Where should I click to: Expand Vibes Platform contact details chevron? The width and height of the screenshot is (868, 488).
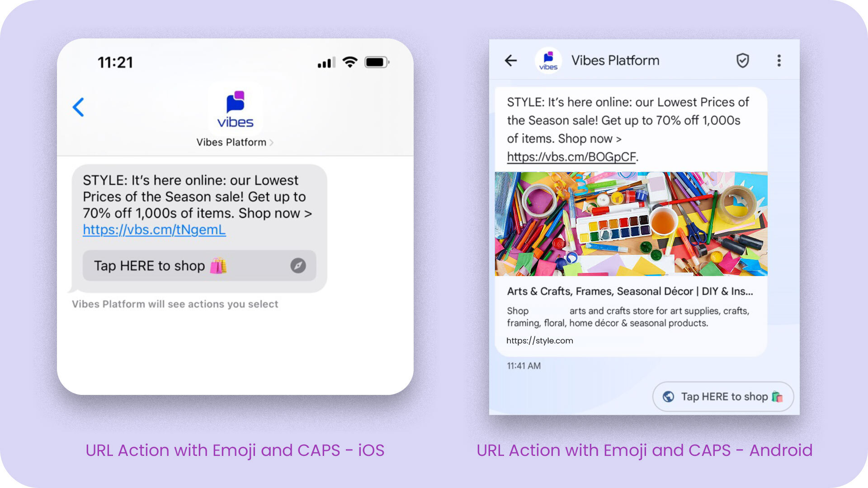(x=271, y=142)
